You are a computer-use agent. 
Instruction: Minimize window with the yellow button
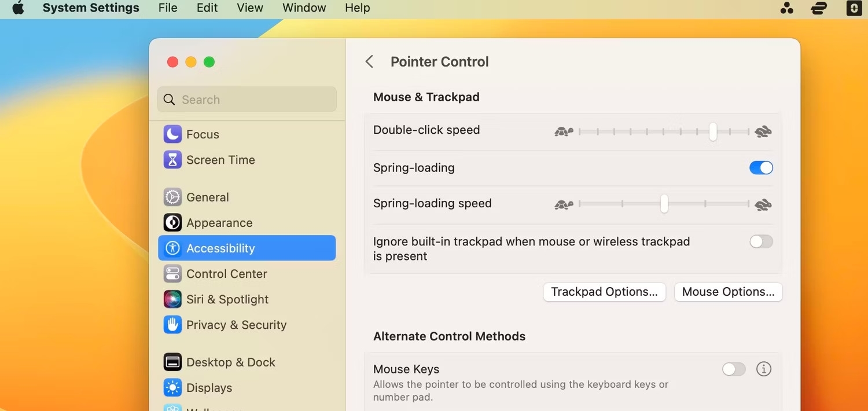[191, 62]
